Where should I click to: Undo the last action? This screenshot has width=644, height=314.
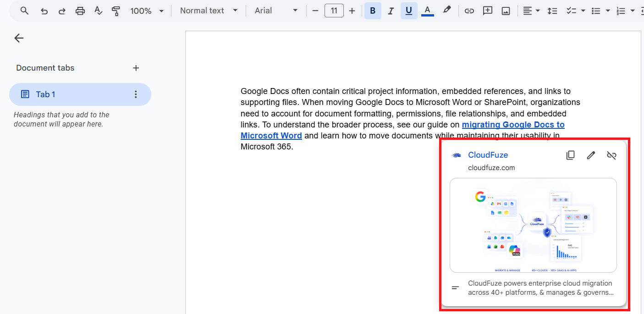coord(44,11)
